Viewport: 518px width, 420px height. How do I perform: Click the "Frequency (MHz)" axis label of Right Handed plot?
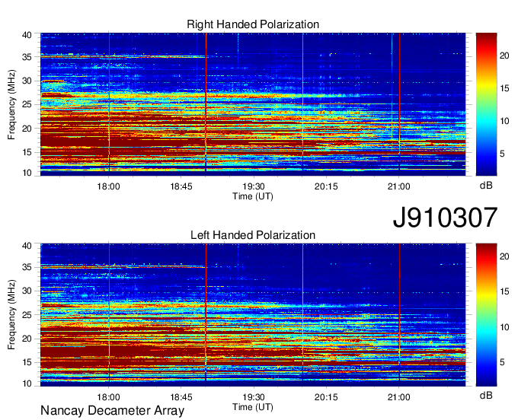11,104
